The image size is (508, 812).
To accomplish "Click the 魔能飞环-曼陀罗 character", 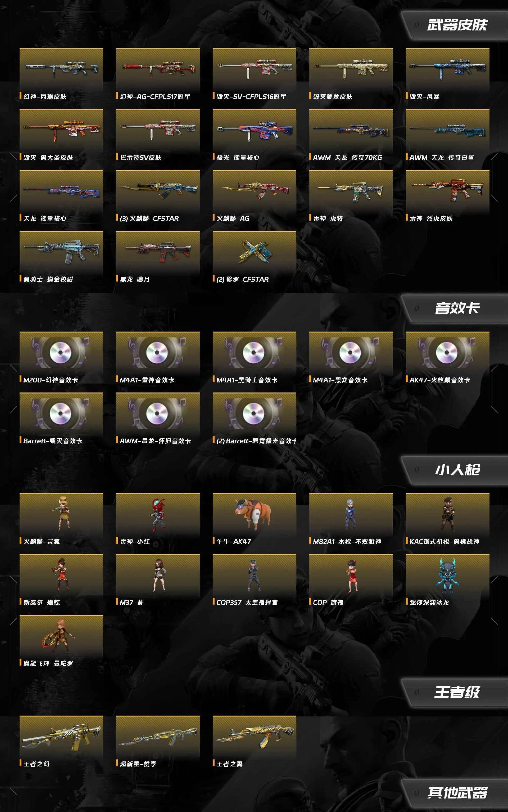I will [61, 641].
